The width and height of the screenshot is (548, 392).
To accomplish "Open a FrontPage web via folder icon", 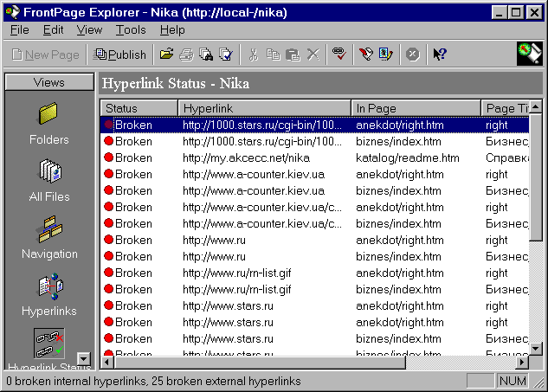I will click(167, 55).
